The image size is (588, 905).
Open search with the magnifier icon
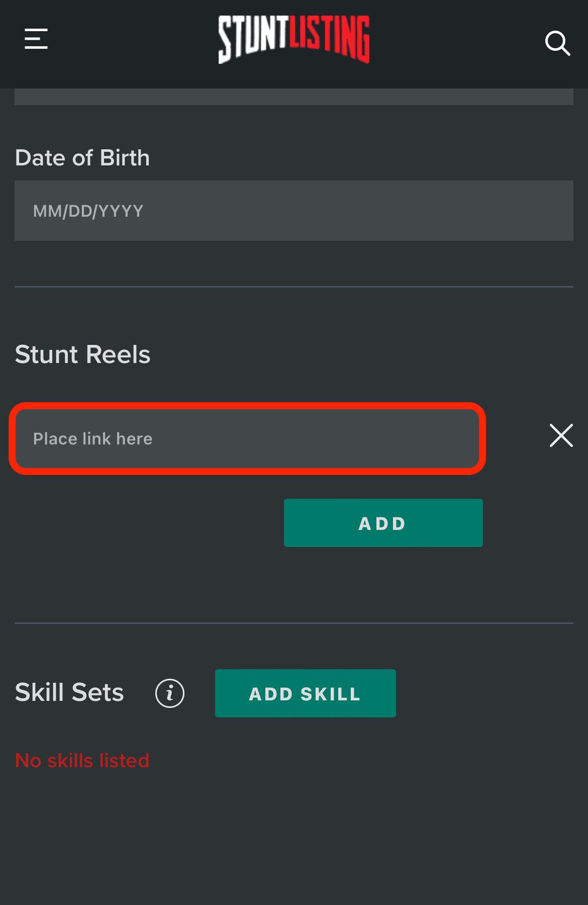point(557,43)
